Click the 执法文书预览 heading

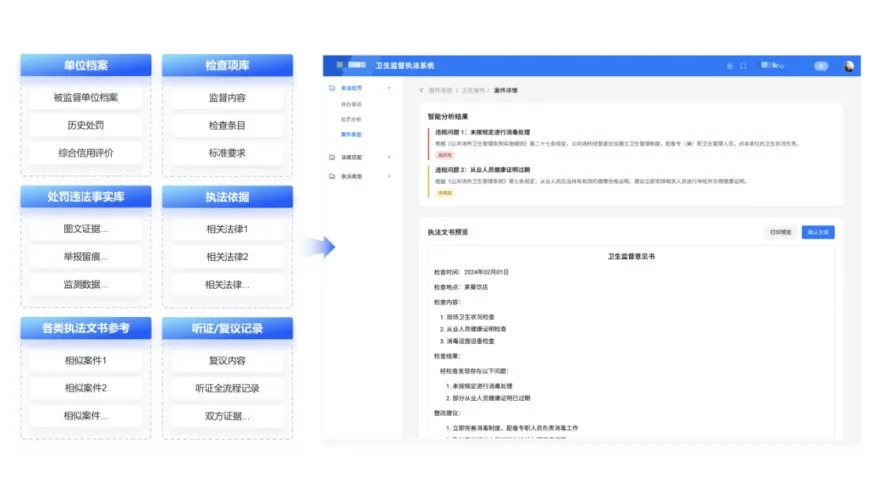(448, 232)
